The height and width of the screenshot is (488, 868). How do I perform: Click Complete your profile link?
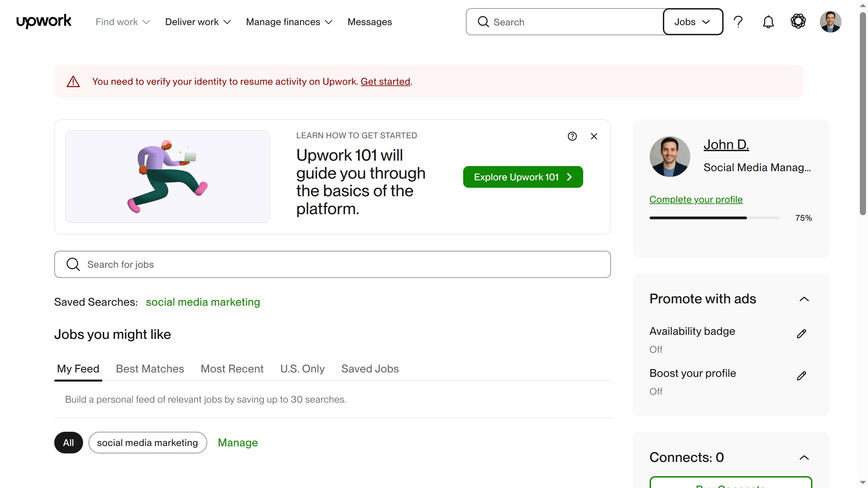(x=696, y=199)
